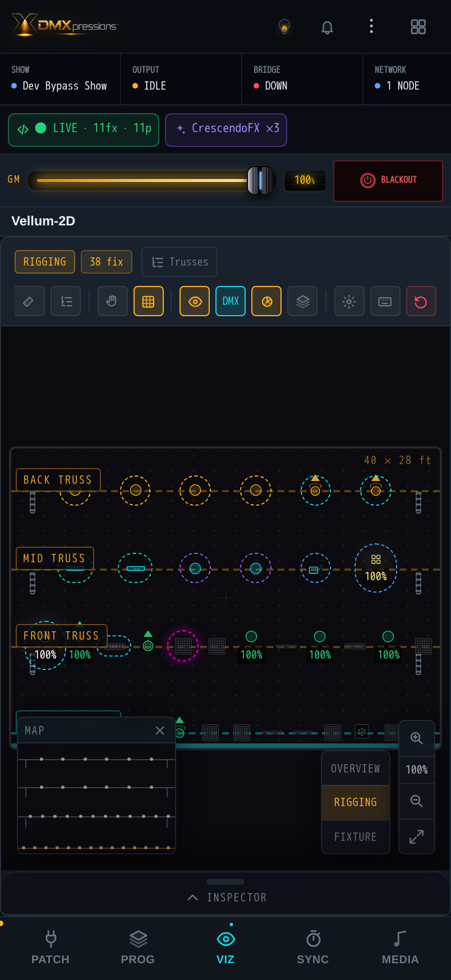Go to the PATCH tab
The width and height of the screenshot is (451, 980).
(50, 948)
